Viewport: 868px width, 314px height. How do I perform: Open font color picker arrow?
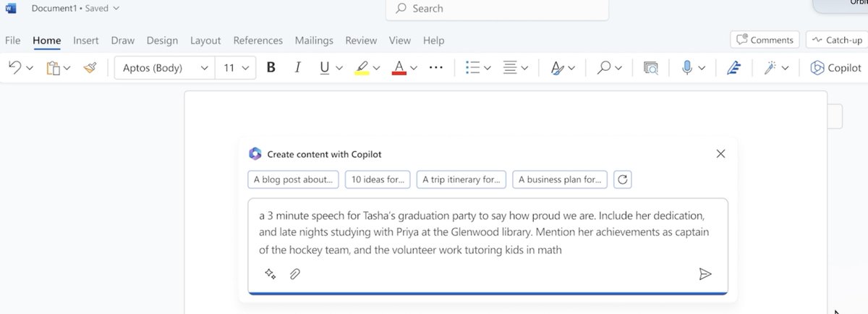coord(414,68)
